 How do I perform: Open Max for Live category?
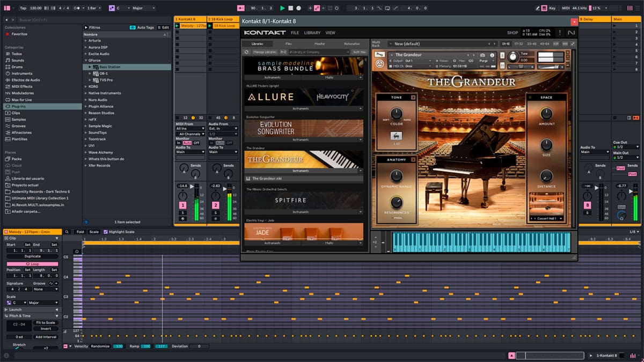21,100
